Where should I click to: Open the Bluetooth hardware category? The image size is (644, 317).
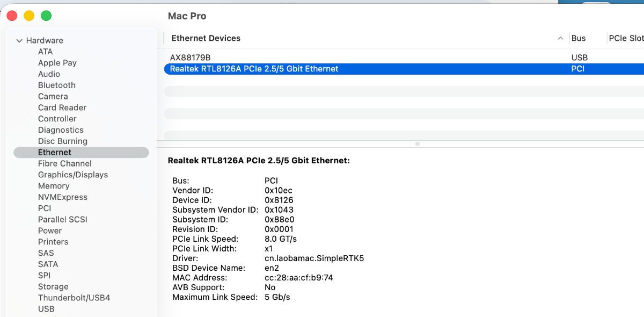tap(57, 85)
